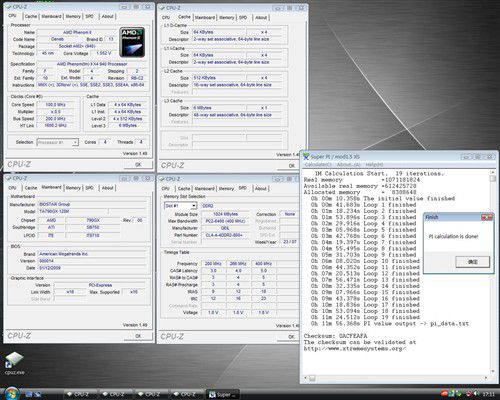Viewport: 500px width, 400px height.
Task: Open the About tab in the L1 D-Cache CPU-Z window
Action: coord(261,17)
